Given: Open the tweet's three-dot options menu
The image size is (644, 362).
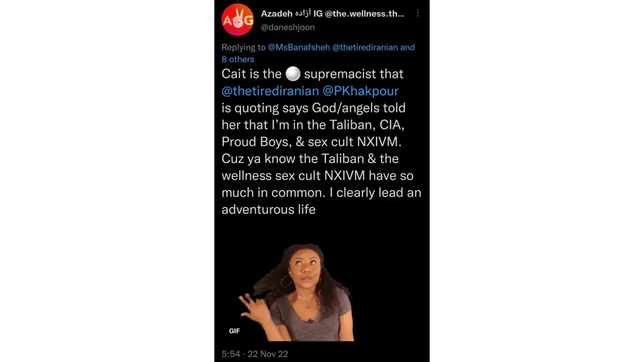Looking at the screenshot, I should click(x=418, y=13).
